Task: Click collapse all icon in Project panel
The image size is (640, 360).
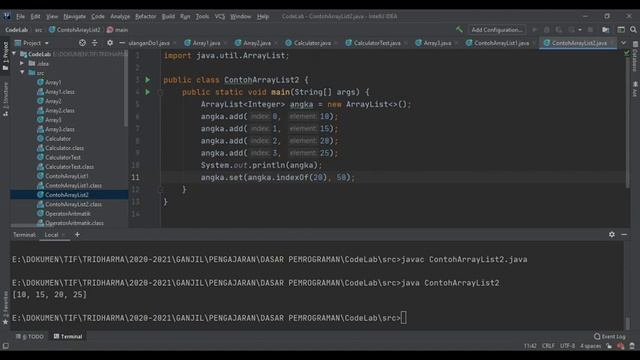Action: coord(94,43)
